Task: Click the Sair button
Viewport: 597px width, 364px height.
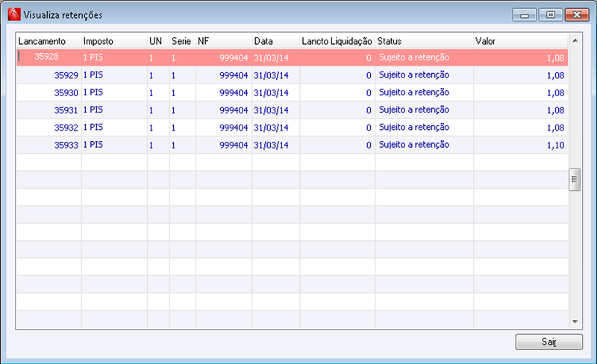Action: (x=548, y=342)
